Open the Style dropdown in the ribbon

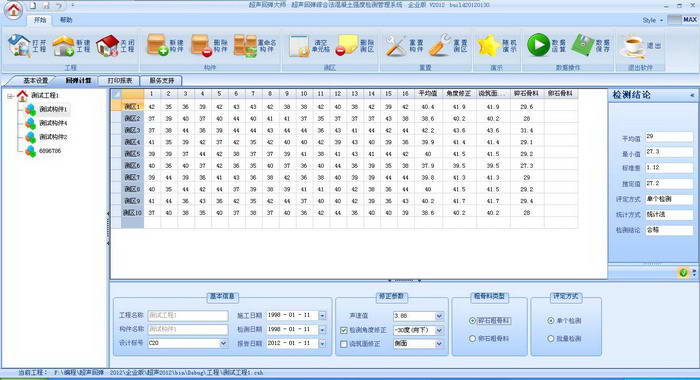[x=653, y=20]
